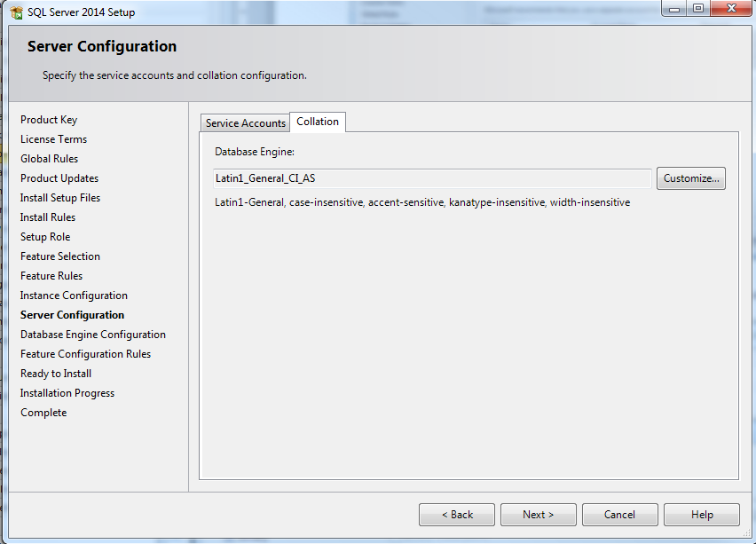Maximize the setup window

coord(698,9)
